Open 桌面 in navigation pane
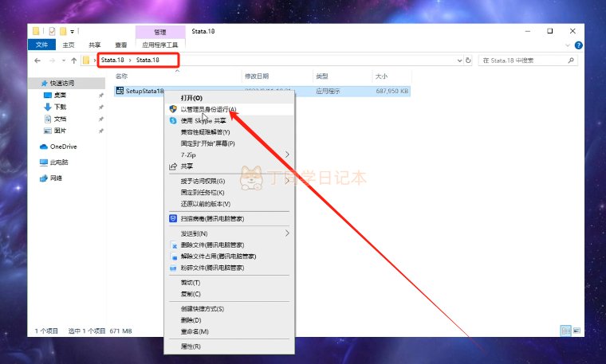The width and height of the screenshot is (606, 364). [60, 95]
